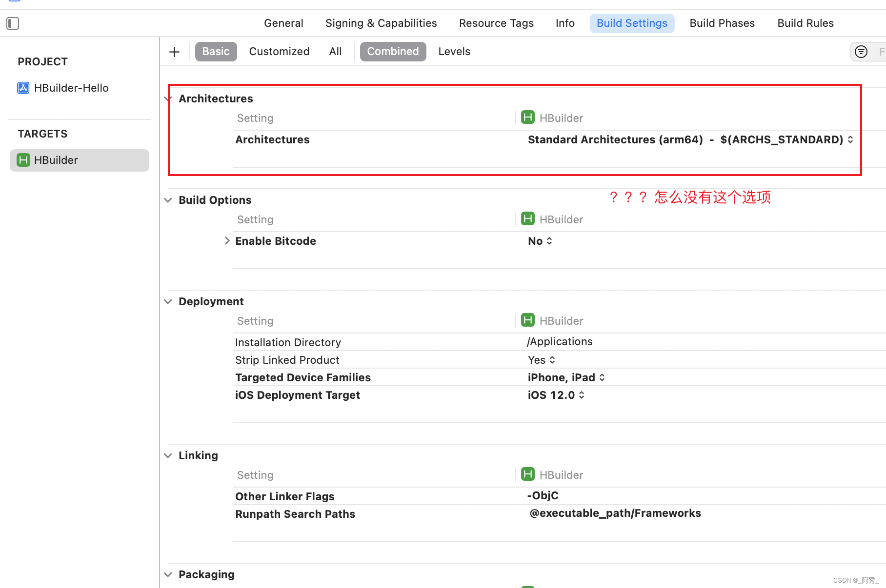The height and width of the screenshot is (588, 886).
Task: Select Strip Linked Product setting row
Action: 559,360
